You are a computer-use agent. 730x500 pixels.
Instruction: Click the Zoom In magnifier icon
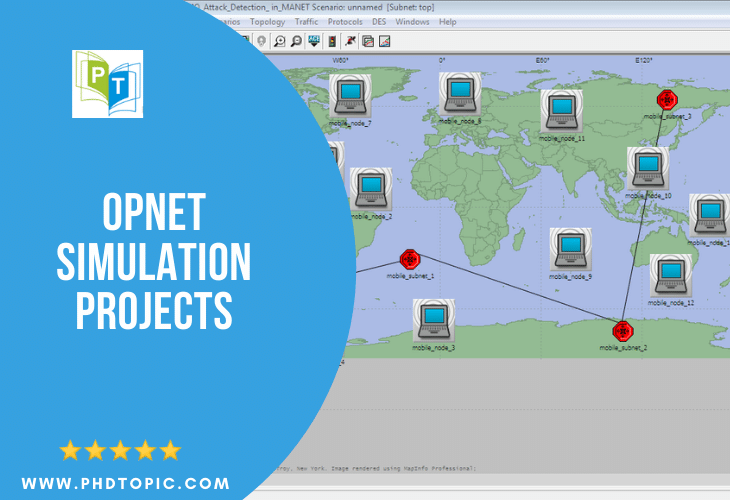click(x=279, y=41)
